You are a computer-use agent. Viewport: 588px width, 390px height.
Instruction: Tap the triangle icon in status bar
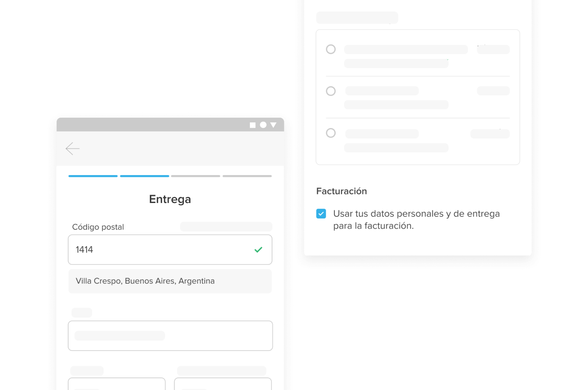tap(273, 125)
